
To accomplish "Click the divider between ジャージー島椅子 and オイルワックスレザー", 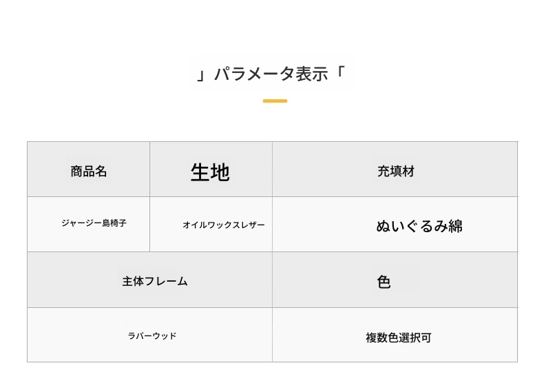I will (x=149, y=225).
